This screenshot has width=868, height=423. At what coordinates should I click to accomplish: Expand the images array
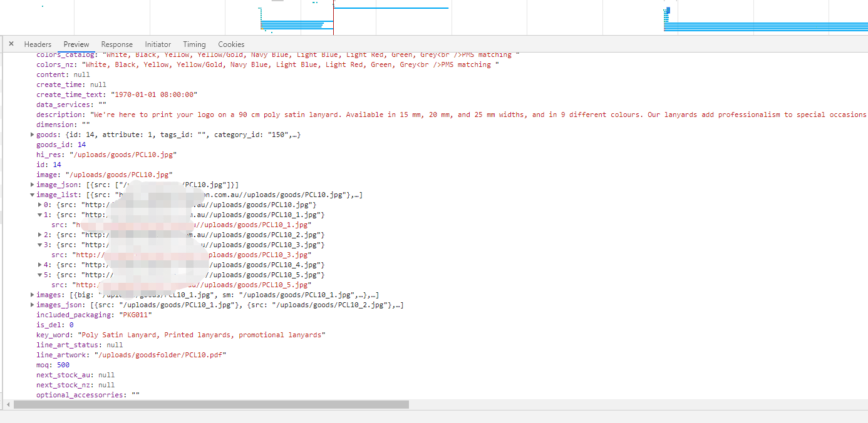(x=31, y=294)
